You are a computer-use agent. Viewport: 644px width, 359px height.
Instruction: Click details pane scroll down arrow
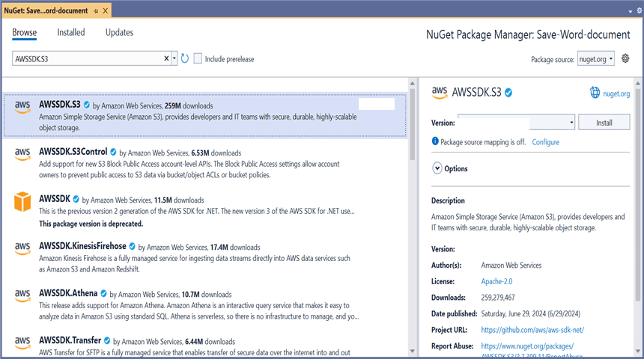[638, 352]
